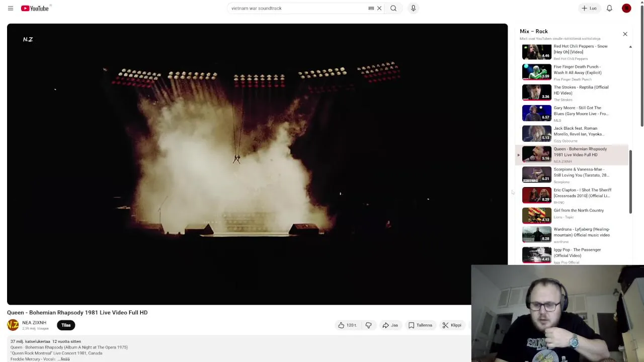Open the account avatar menu
The image size is (644, 362).
[626, 8]
